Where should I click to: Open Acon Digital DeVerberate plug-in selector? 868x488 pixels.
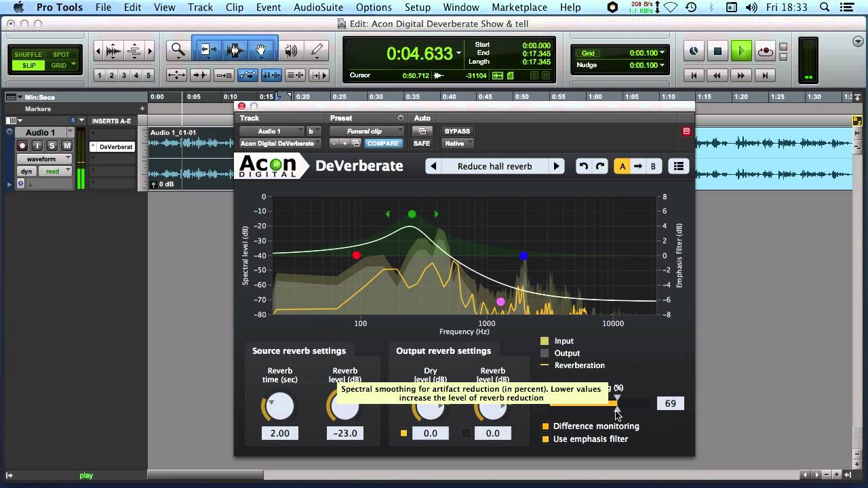coord(280,143)
